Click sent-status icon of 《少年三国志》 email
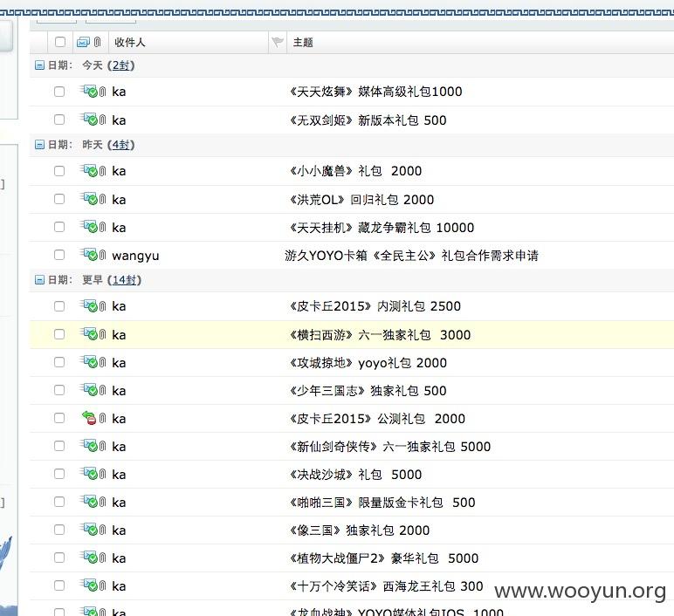This screenshot has height=616, width=674. point(90,390)
